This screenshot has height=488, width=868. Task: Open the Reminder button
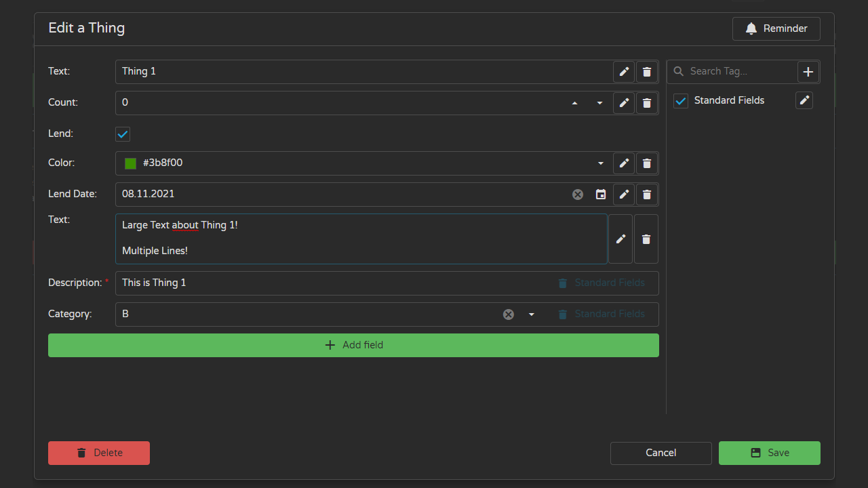pyautogui.click(x=776, y=28)
